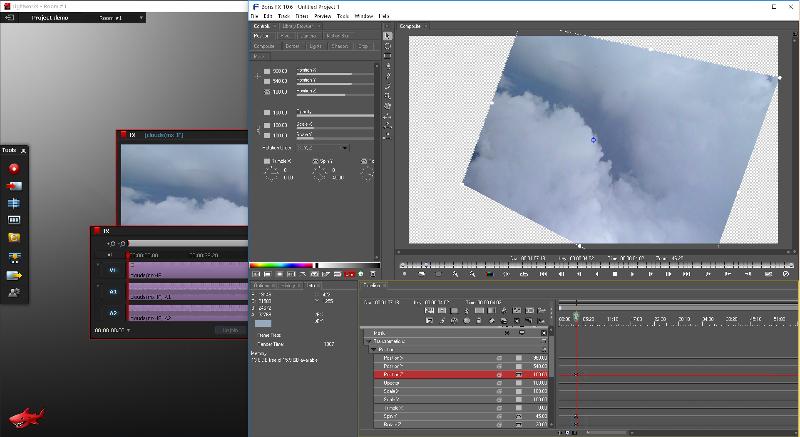
Task: Collapse the Position group in the timeline track list
Action: click(x=373, y=349)
